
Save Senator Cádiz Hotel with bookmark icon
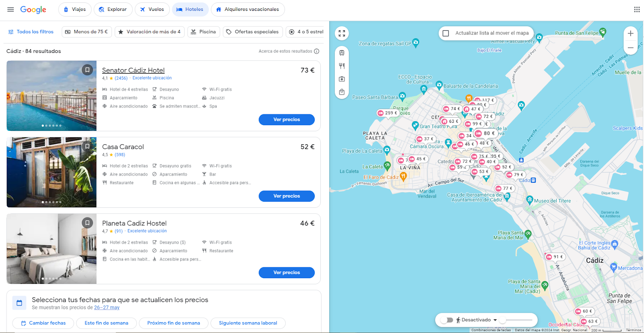pyautogui.click(x=87, y=70)
